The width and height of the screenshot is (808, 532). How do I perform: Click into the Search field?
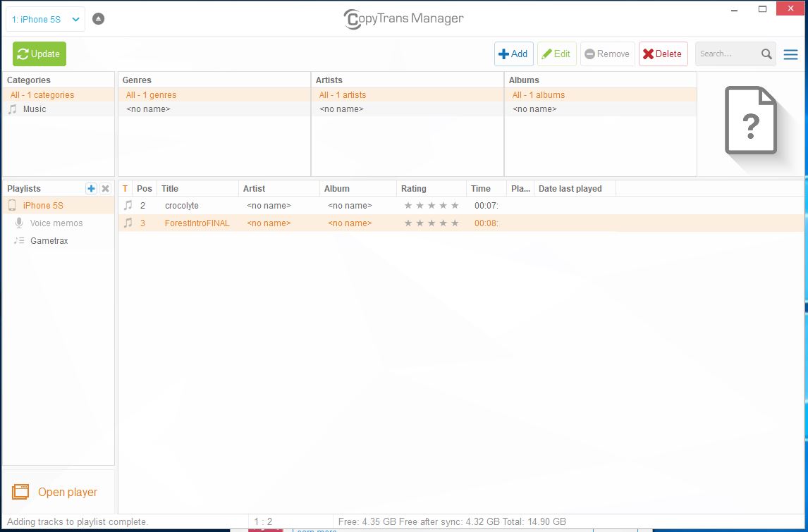pyautogui.click(x=725, y=54)
